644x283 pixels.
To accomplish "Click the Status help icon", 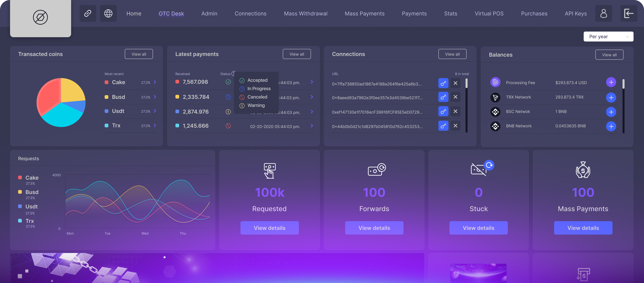I will (x=233, y=73).
